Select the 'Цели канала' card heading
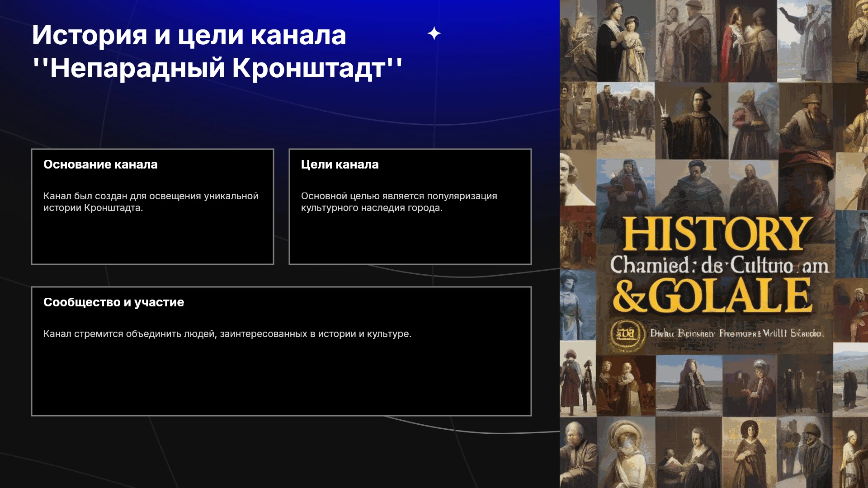The width and height of the screenshot is (868, 488). tap(340, 164)
